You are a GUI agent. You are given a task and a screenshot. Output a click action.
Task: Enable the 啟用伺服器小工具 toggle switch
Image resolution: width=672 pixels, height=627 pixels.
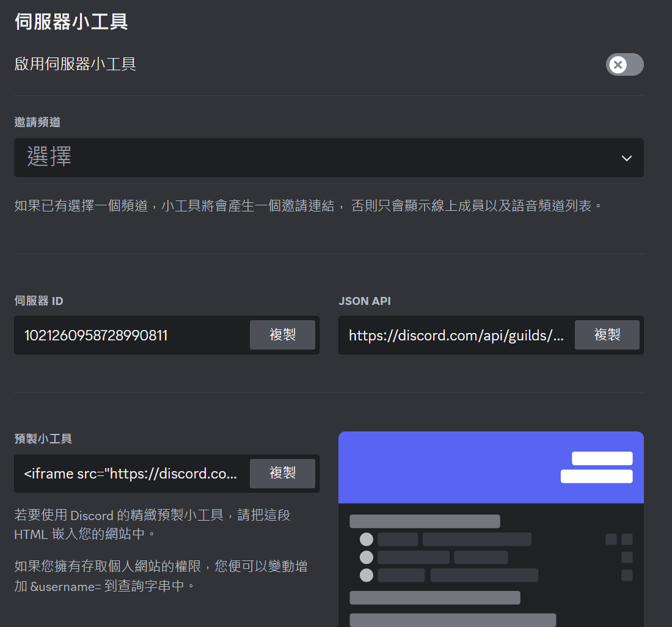click(624, 65)
